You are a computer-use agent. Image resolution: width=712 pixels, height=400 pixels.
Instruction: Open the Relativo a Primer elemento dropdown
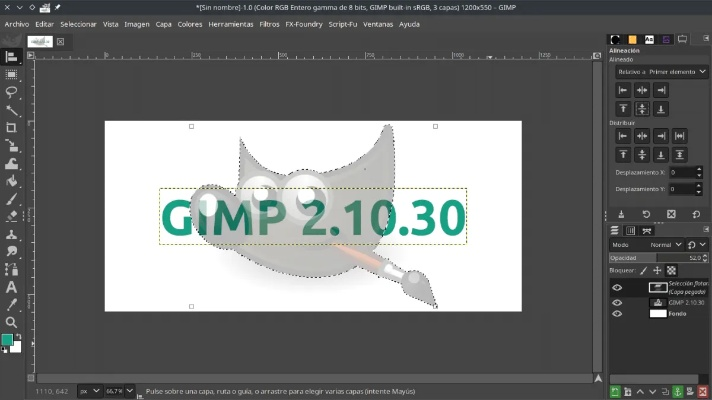[x=662, y=72]
